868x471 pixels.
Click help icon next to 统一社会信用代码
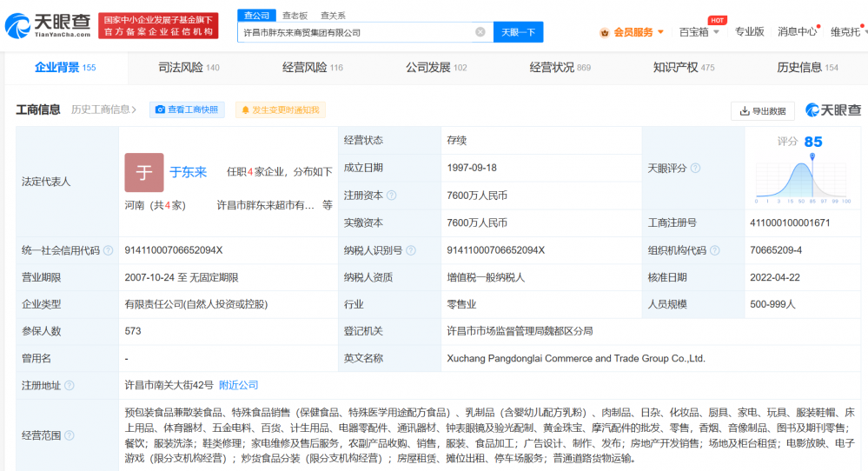[x=108, y=250]
